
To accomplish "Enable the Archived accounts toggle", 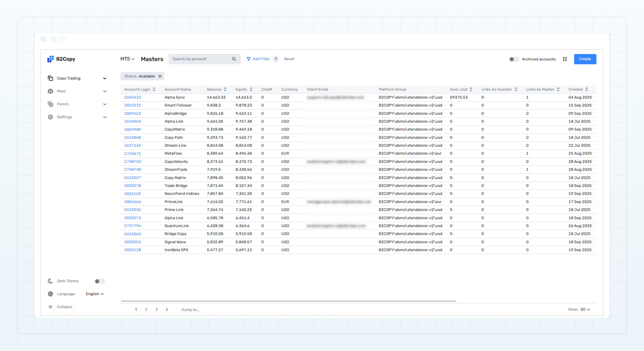I will click(514, 59).
